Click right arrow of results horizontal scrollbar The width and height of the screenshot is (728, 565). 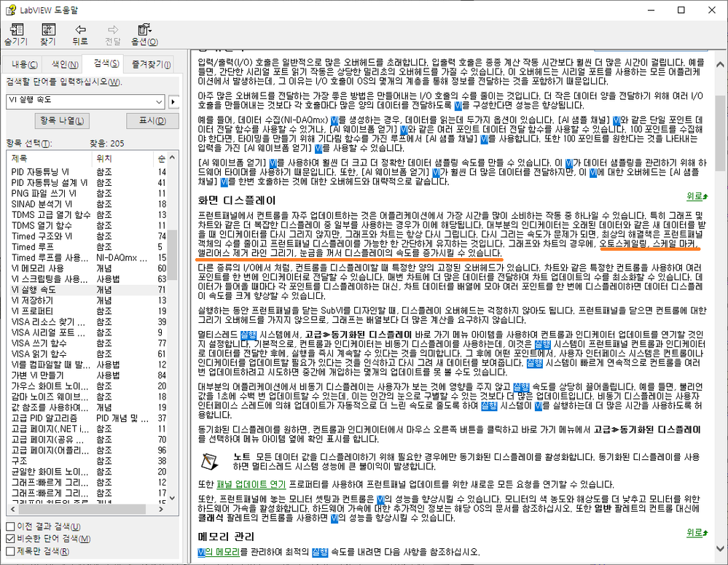tap(161, 510)
